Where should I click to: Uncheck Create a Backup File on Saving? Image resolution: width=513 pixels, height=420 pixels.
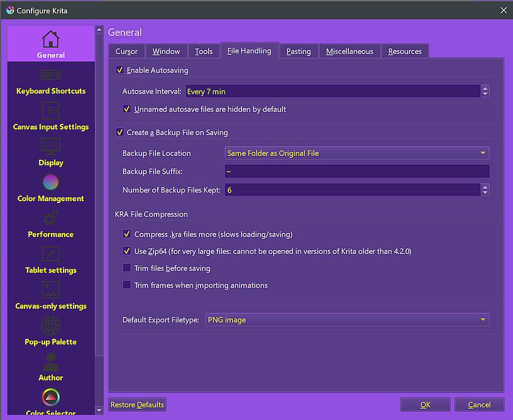[x=119, y=132]
